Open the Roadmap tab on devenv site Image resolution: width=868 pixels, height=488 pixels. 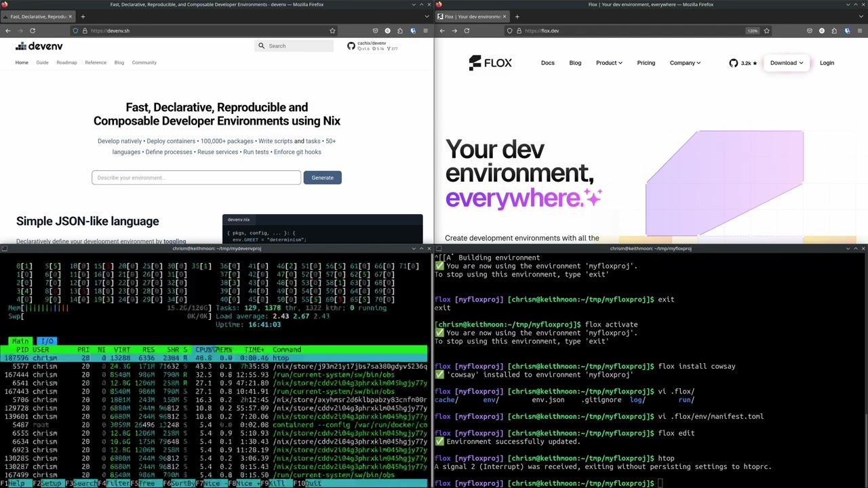66,62
